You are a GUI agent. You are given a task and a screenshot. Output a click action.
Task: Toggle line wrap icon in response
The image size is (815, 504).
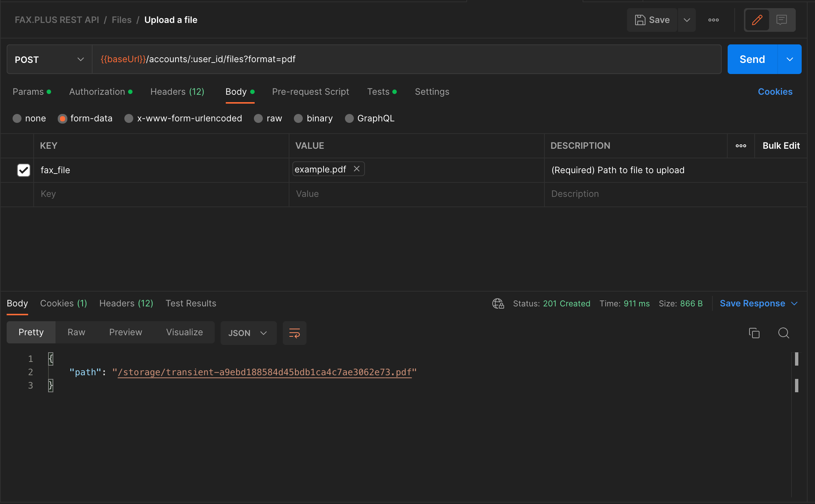(x=294, y=333)
